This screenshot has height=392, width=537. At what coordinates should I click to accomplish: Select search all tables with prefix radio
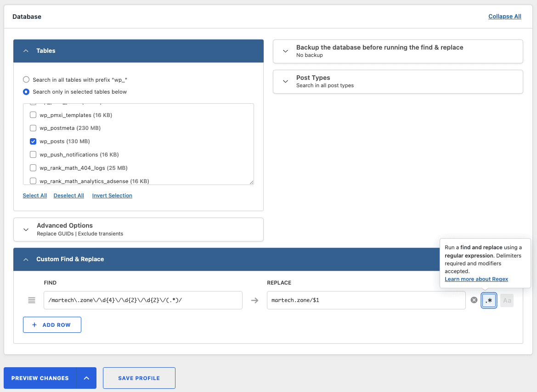point(26,80)
